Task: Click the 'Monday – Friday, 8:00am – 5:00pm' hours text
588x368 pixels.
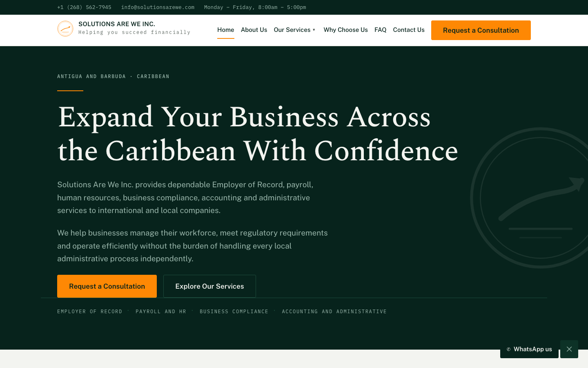Action: point(255,7)
